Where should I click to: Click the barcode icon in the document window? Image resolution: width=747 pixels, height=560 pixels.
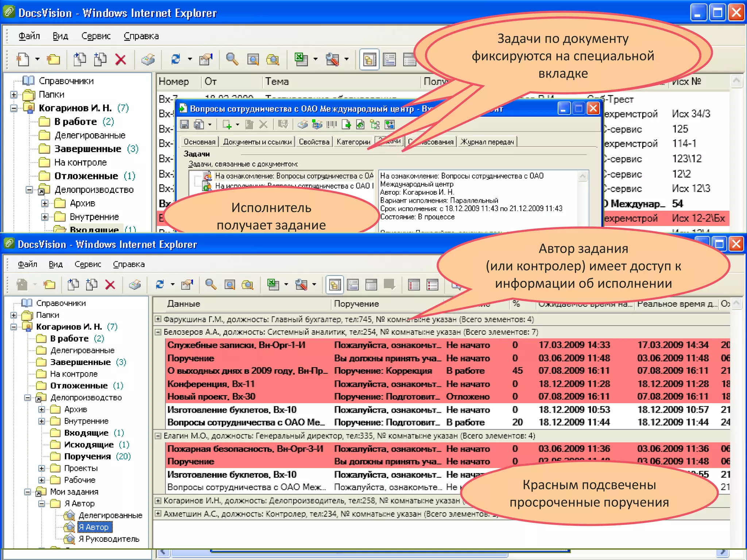(x=331, y=125)
